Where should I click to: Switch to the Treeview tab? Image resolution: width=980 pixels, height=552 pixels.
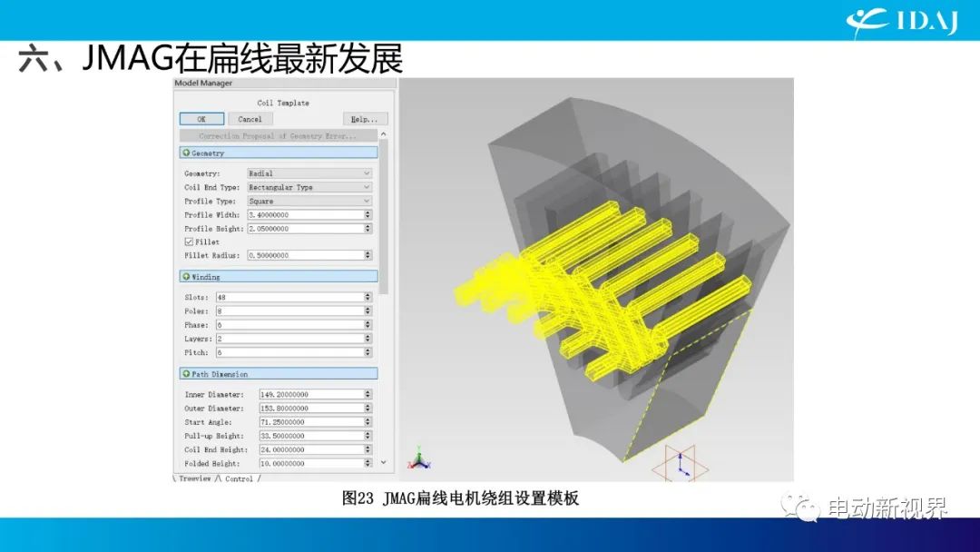tap(194, 478)
